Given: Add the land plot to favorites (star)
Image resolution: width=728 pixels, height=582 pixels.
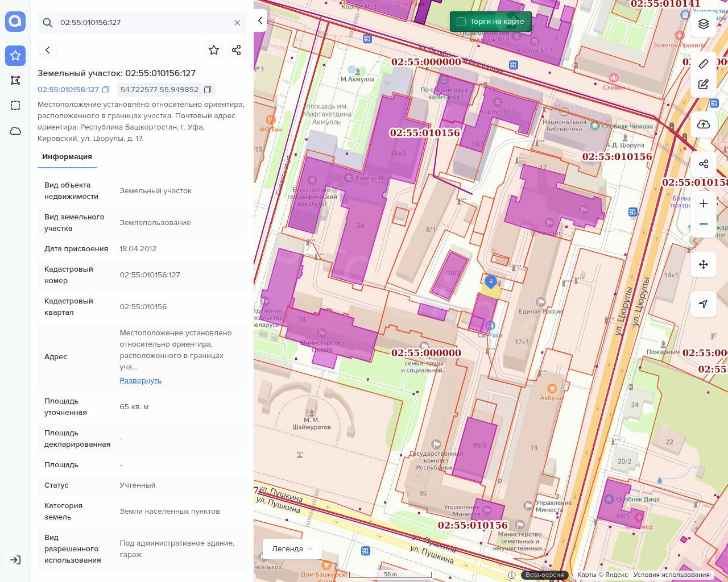Looking at the screenshot, I should click(214, 50).
